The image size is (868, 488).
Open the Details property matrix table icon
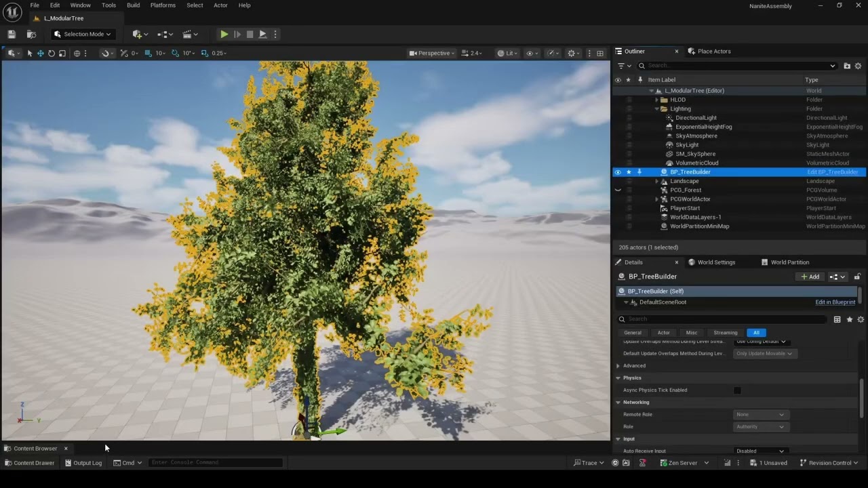pos(837,319)
